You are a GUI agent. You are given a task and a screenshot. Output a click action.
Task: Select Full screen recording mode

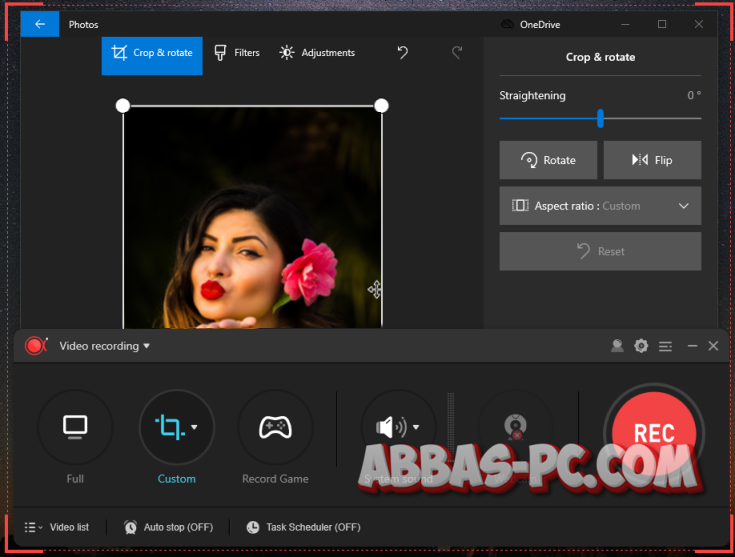[x=75, y=428]
